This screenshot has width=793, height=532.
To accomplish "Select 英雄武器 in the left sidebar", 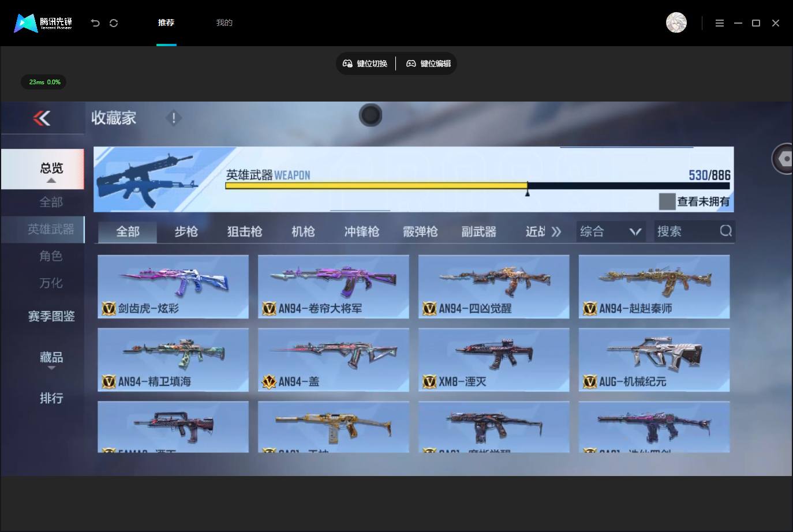I will tap(43, 229).
